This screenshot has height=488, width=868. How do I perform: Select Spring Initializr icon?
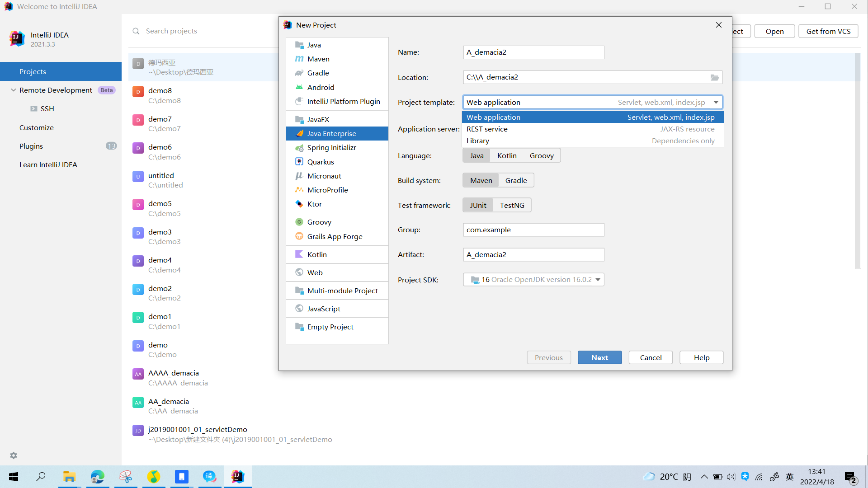pos(299,147)
